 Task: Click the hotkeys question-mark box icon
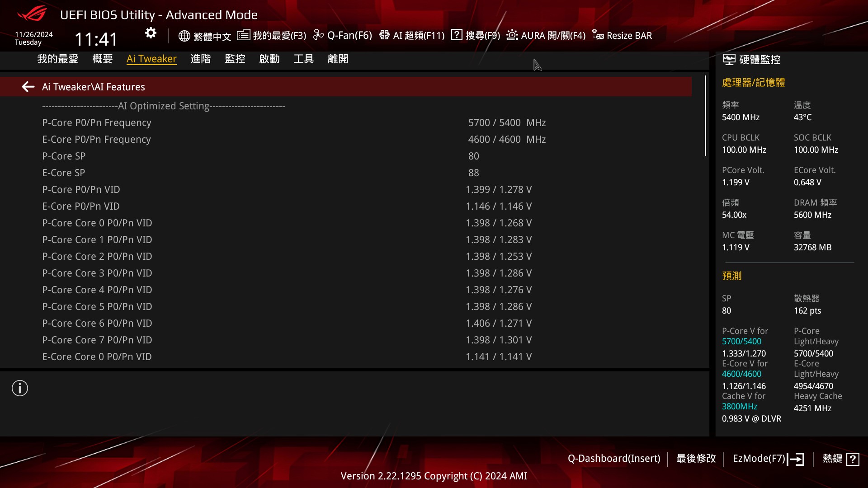coord(853,459)
